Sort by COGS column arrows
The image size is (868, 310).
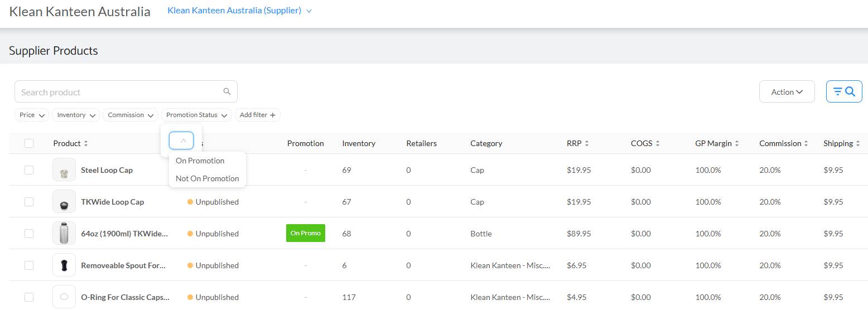(658, 144)
